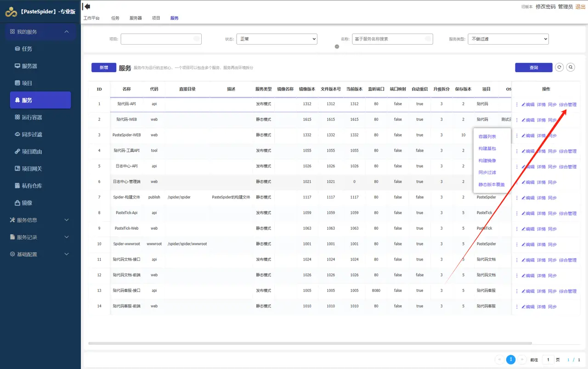
Task: Click the 旧版本 link at top right
Action: point(527,7)
